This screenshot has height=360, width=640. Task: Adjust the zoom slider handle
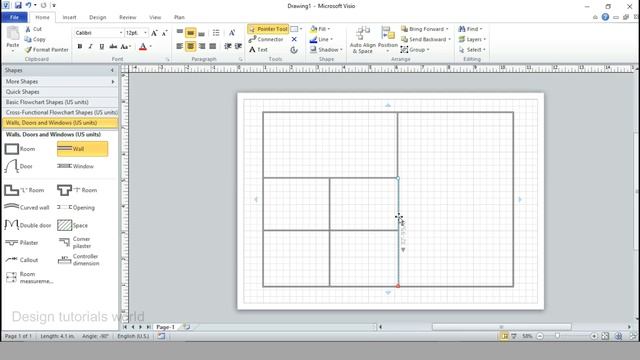(558, 336)
